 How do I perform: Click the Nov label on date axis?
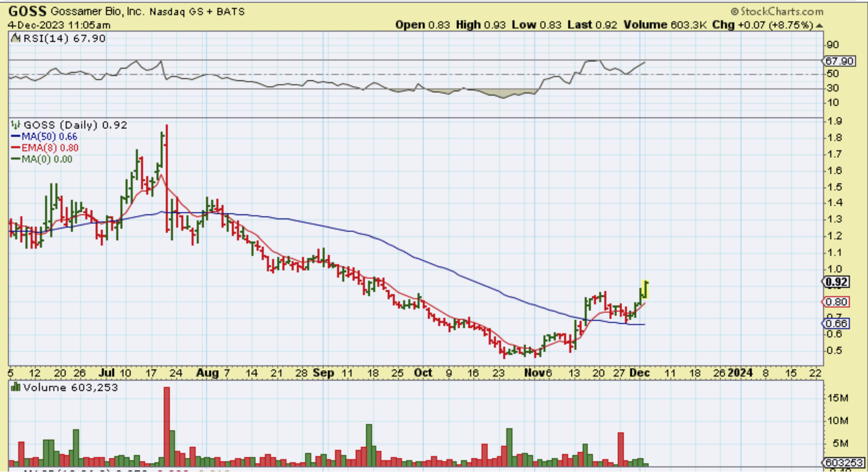pyautogui.click(x=534, y=373)
